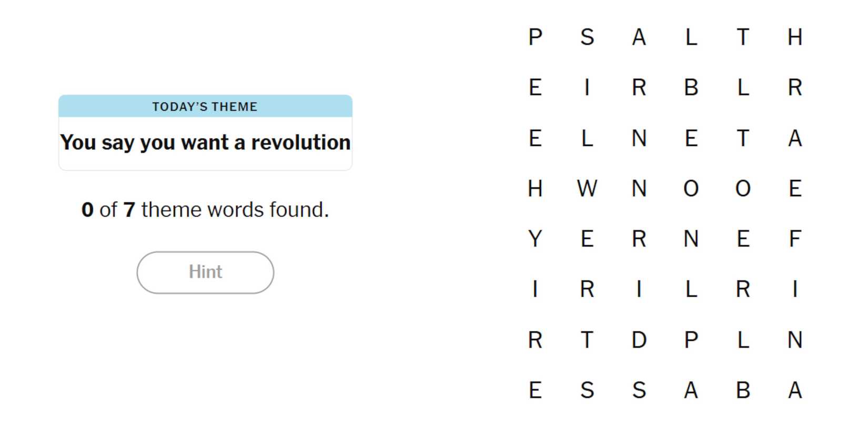Select the H left of the W
Screen dimensions: 868x434
(535, 188)
